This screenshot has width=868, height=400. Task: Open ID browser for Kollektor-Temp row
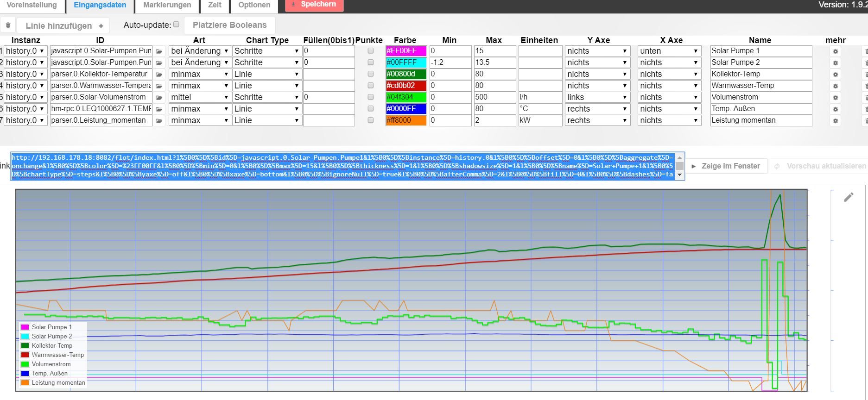click(x=159, y=74)
